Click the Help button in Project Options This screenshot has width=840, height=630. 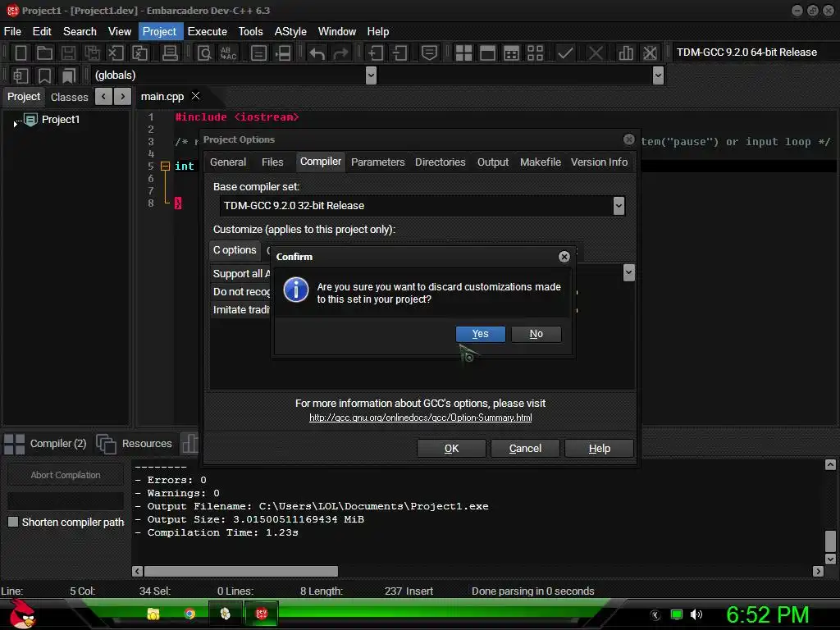599,449
